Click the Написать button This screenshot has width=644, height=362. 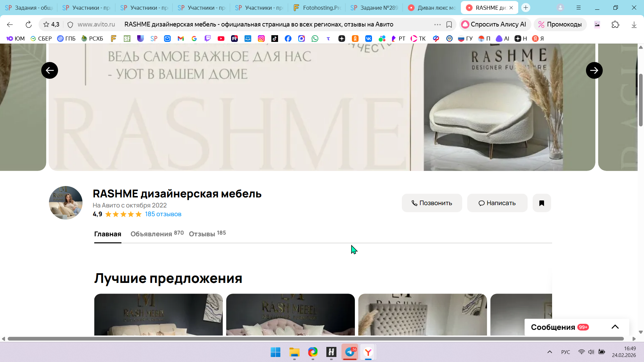coord(497,203)
